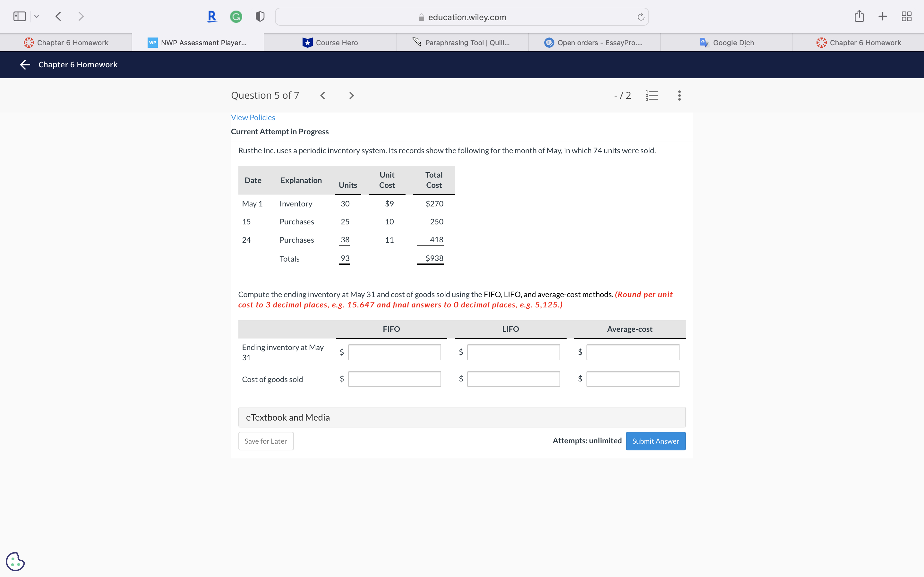Open a new tab with the plus icon

tap(882, 16)
